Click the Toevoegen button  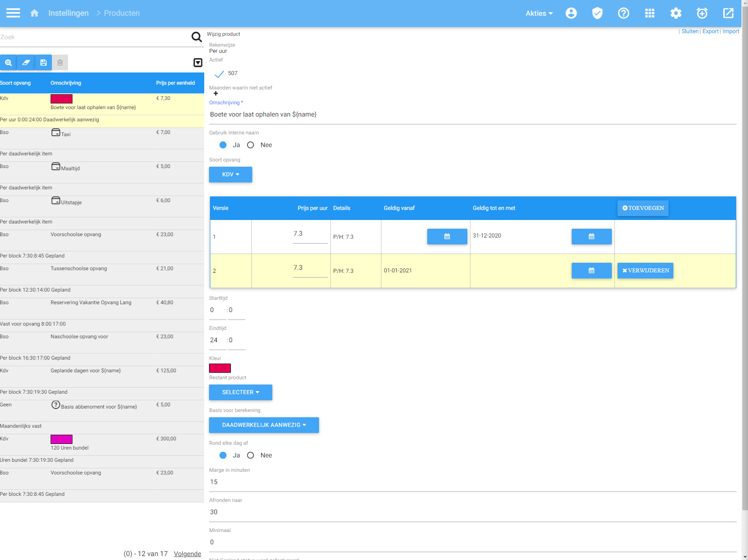point(642,208)
